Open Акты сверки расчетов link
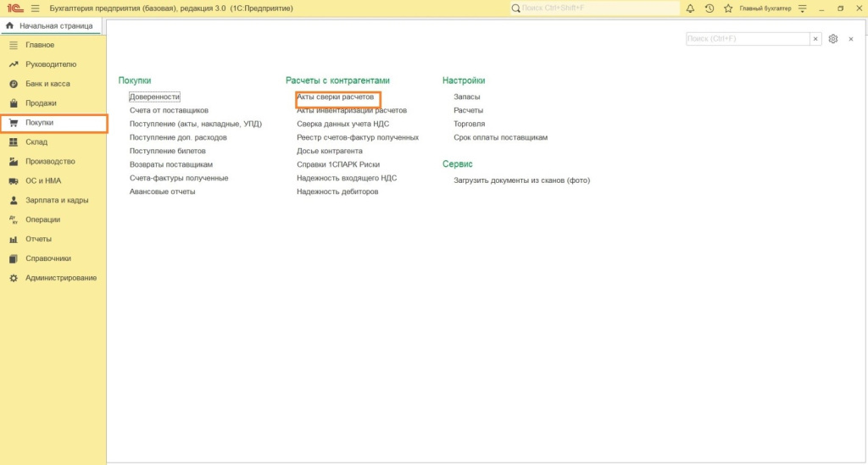This screenshot has height=465, width=868. pos(335,97)
